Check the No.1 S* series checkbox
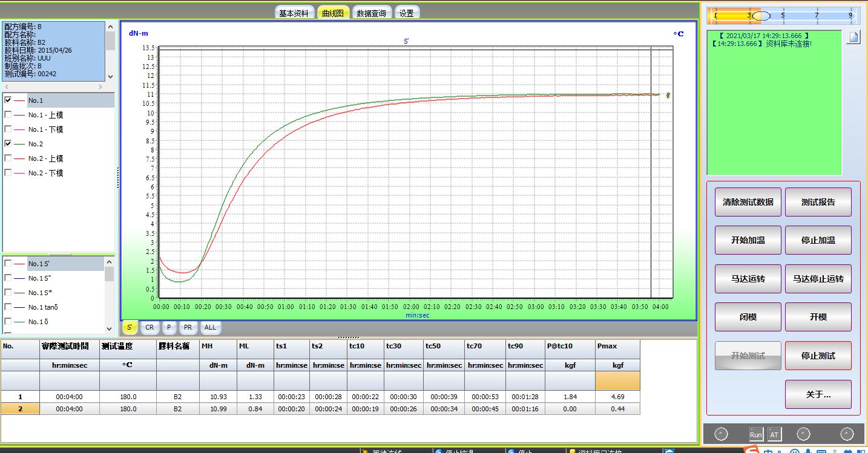Image resolution: width=868 pixels, height=453 pixels. click(8, 293)
